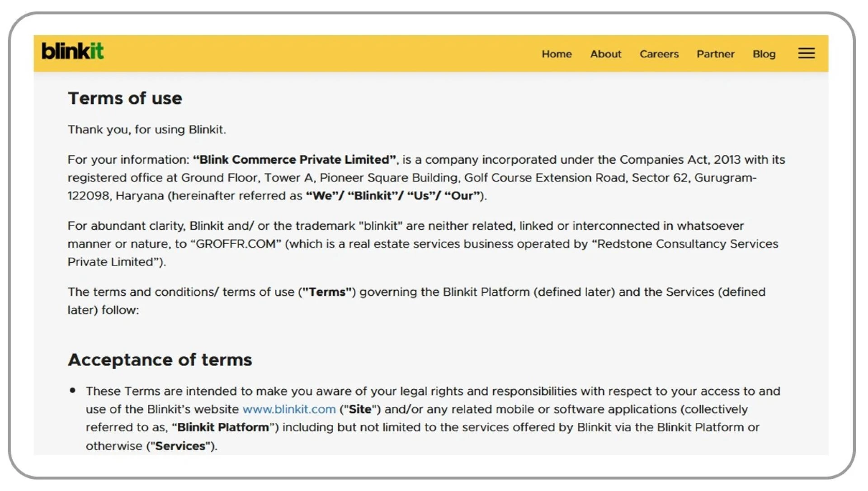This screenshot has width=868, height=491.
Task: Open the hamburger navigation menu
Action: pos(806,53)
